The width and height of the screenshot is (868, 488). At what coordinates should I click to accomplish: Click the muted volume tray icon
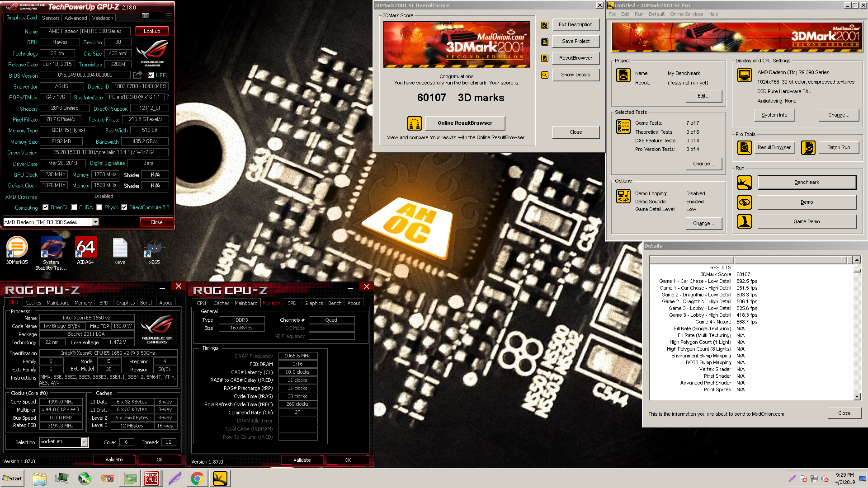(x=825, y=479)
